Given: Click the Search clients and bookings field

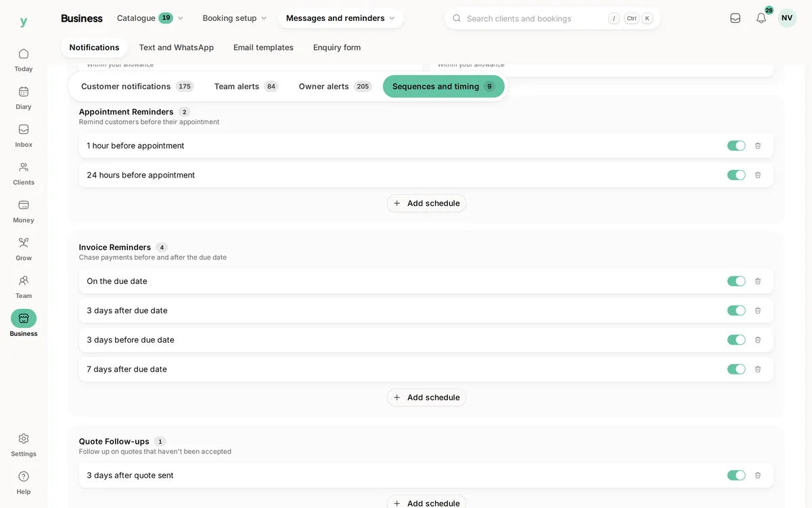Looking at the screenshot, I should (552, 18).
